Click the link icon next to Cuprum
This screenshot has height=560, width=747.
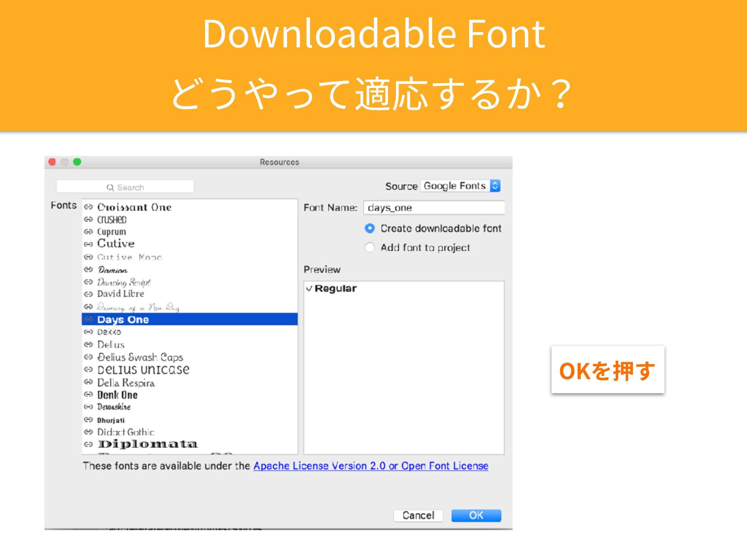click(x=88, y=232)
